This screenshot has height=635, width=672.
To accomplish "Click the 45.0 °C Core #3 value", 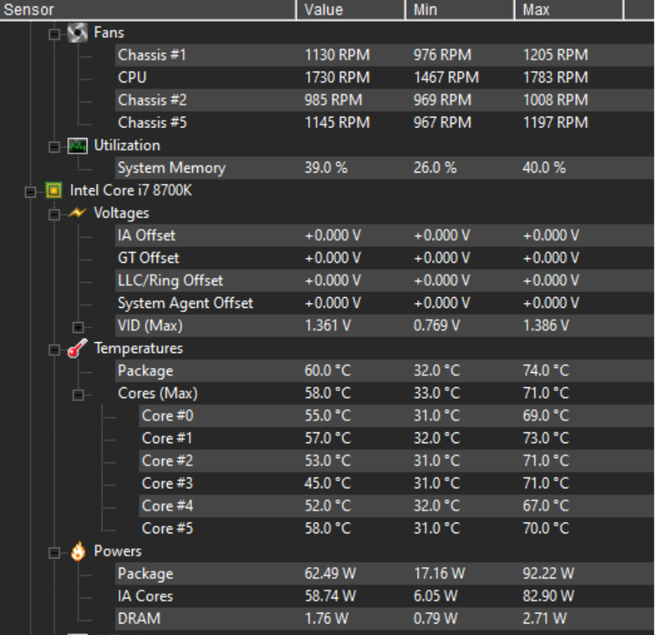I will coord(327,483).
